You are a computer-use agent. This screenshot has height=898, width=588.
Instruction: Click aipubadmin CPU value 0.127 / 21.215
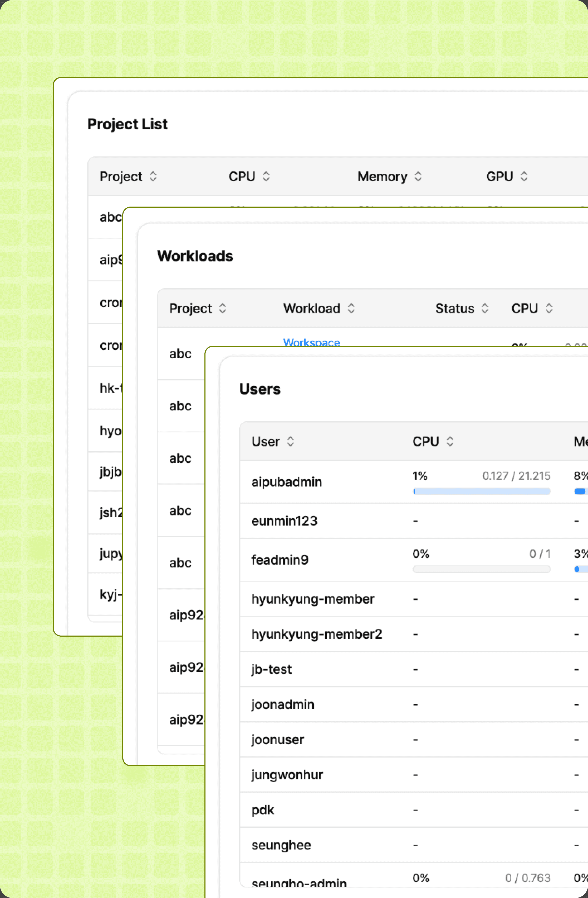point(516,476)
